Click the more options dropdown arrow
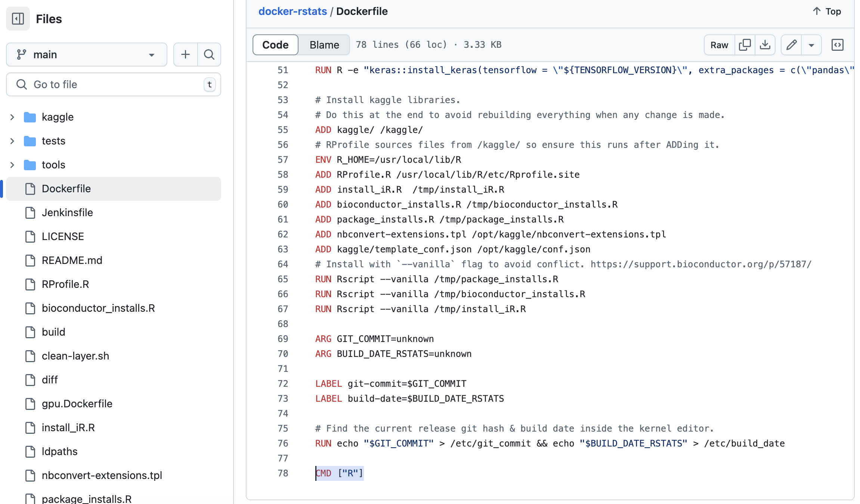This screenshot has width=860, height=504. (811, 45)
